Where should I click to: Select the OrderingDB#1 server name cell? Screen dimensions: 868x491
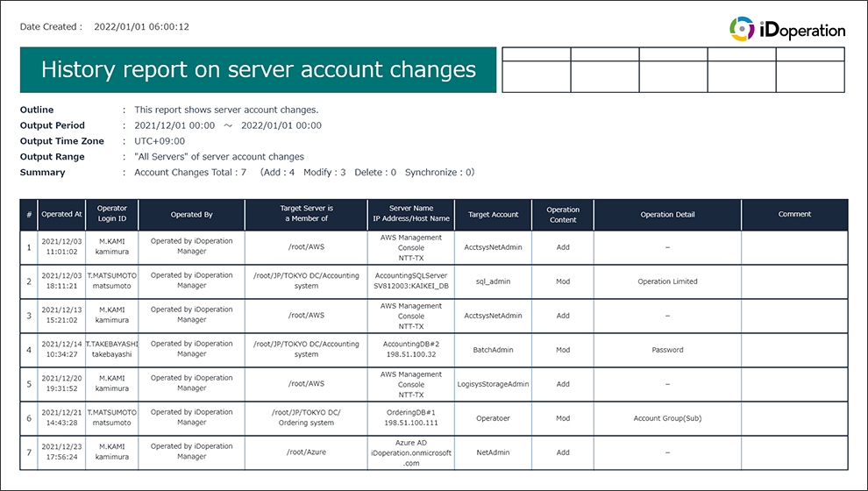(411, 418)
